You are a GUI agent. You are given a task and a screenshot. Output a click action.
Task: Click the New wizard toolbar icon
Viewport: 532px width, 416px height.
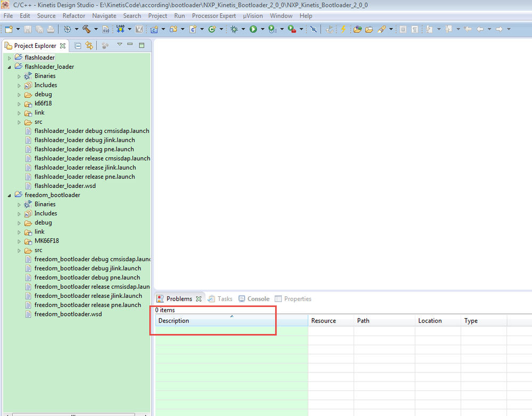pos(9,29)
